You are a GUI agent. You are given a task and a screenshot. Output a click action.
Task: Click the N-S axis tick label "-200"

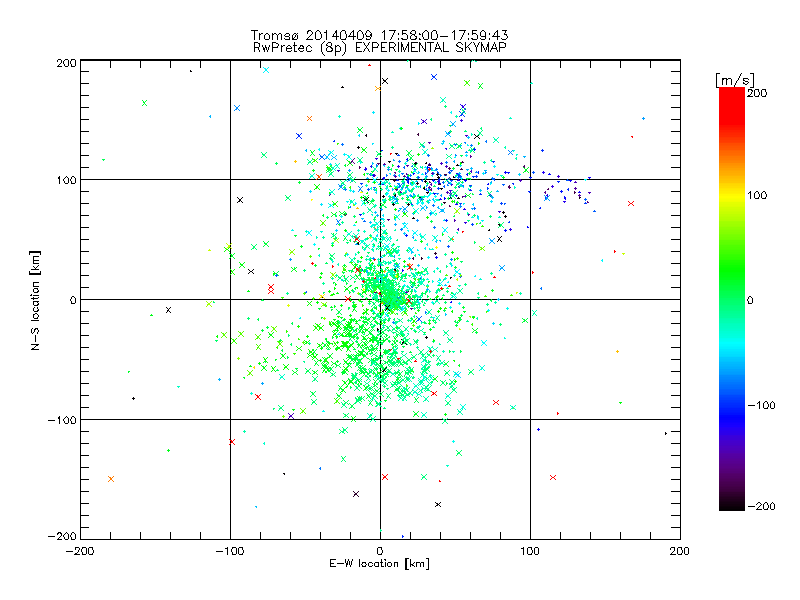coord(62,536)
